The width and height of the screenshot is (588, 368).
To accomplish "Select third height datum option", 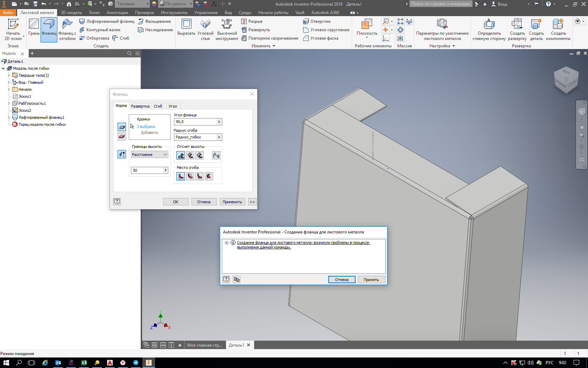I will coord(199,155).
